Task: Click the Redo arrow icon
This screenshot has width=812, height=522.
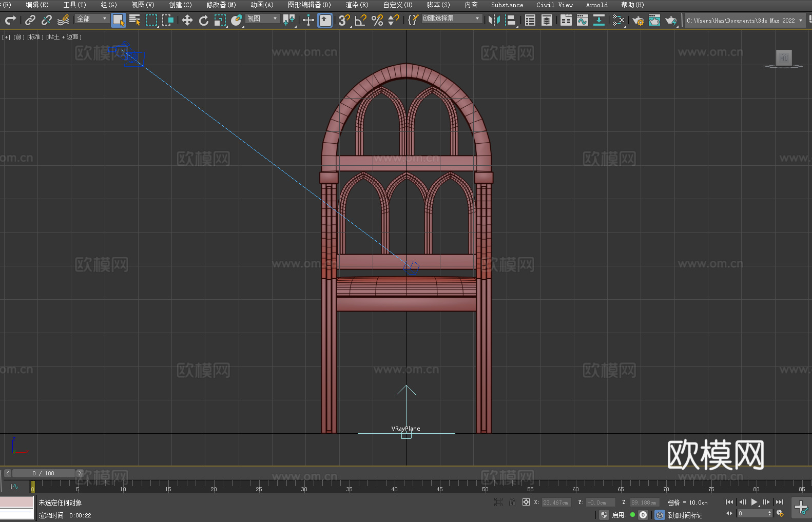Action: [10, 20]
